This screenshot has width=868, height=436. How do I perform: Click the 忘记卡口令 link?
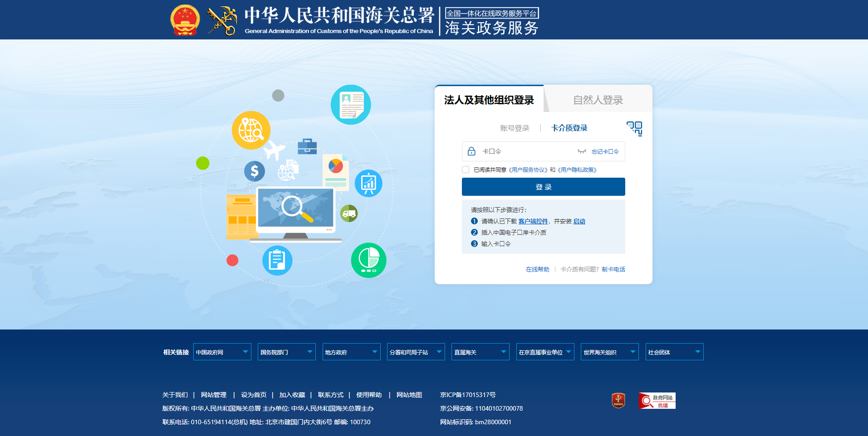605,152
